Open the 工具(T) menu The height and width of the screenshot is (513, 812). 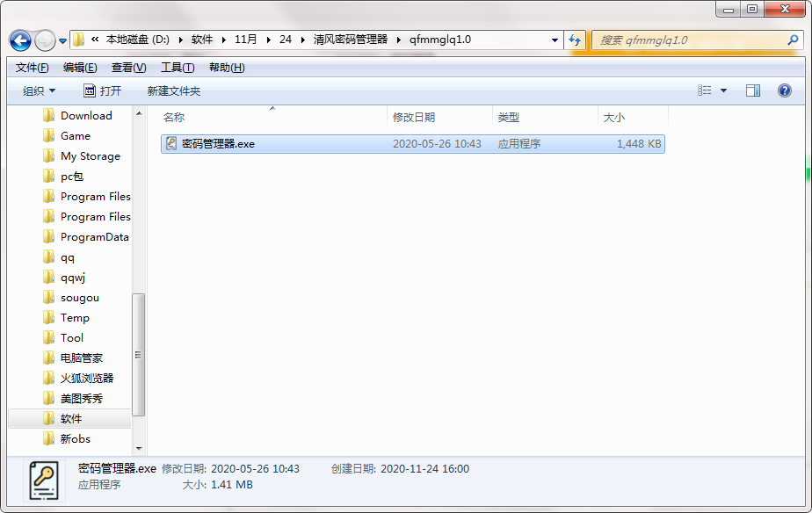(178, 68)
